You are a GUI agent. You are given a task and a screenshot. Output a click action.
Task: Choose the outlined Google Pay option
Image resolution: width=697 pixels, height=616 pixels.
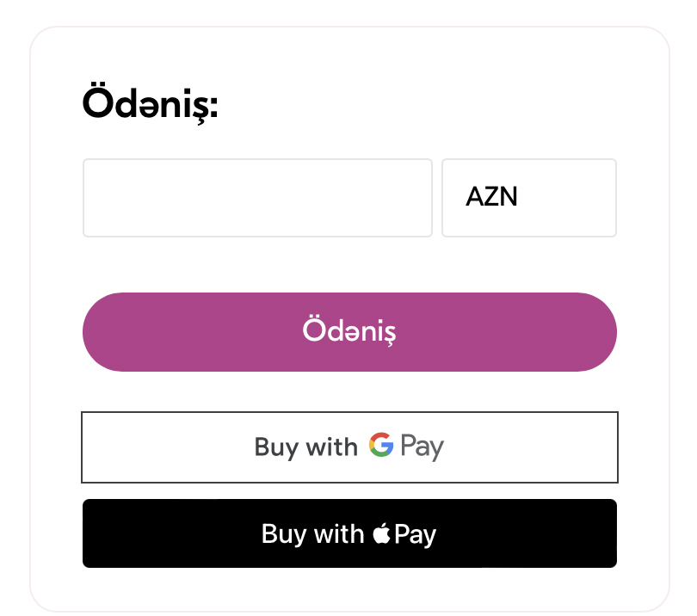pos(349,447)
